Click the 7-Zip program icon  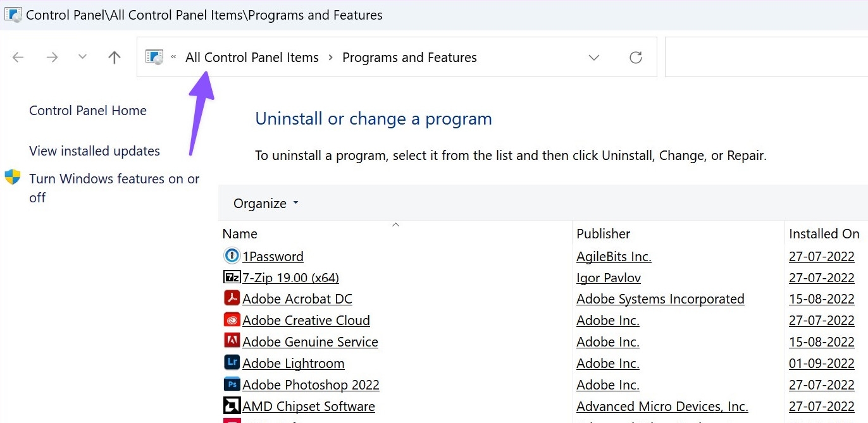(x=232, y=278)
